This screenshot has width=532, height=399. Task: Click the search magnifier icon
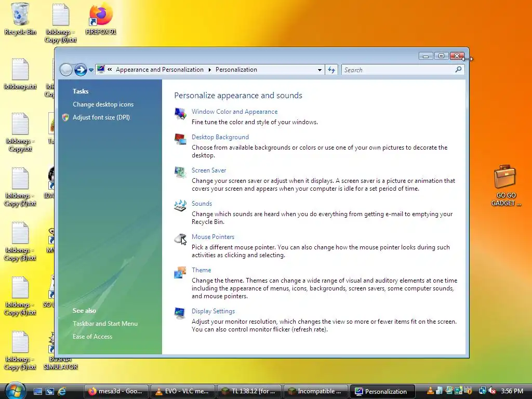coord(458,70)
